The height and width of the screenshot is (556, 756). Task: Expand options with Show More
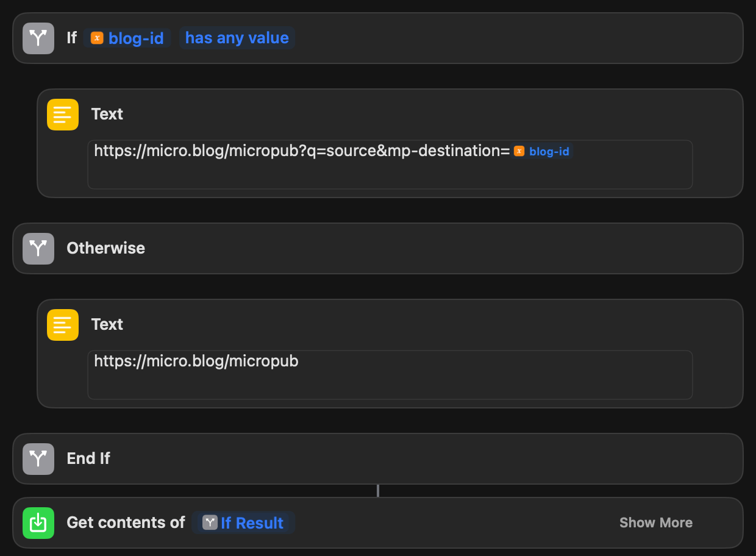656,522
